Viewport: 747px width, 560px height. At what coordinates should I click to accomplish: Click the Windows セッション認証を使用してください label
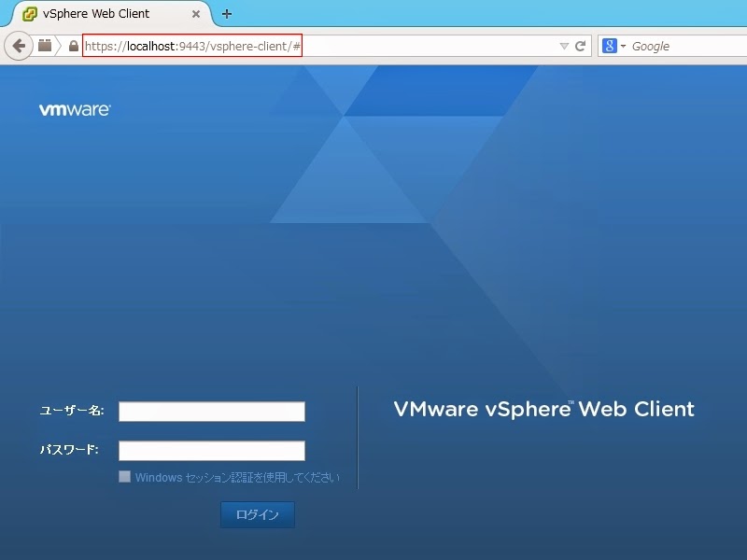(x=237, y=478)
